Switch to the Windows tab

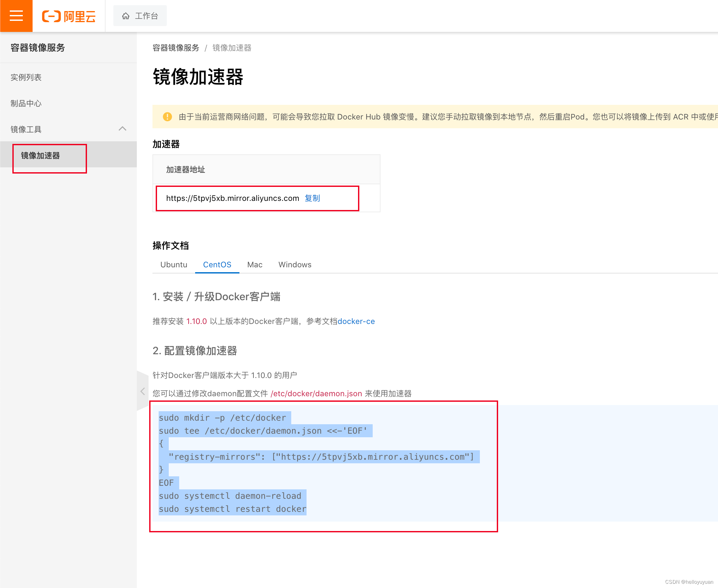[x=295, y=264]
